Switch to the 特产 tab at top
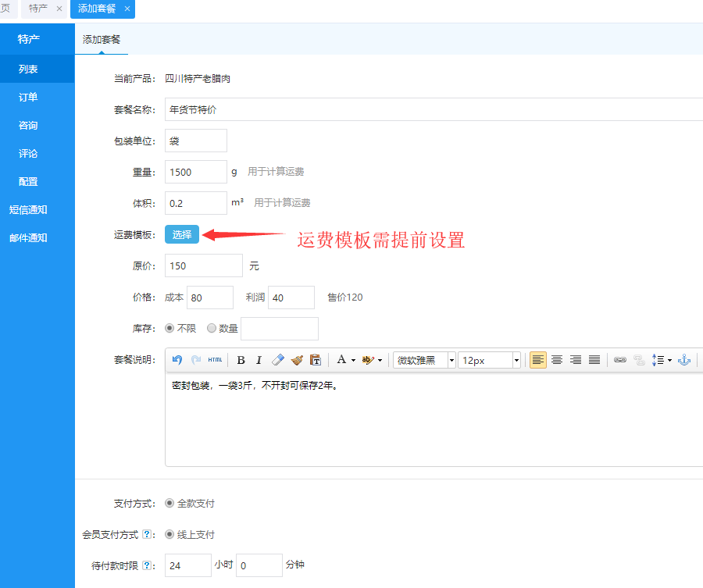 38,9
